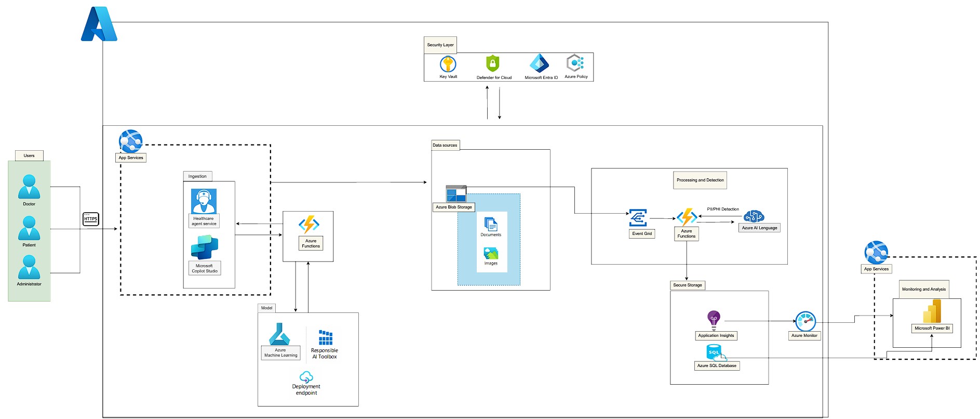This screenshot has height=419, width=980.
Task: Click the Administrator user icon
Action: pyautogui.click(x=29, y=267)
